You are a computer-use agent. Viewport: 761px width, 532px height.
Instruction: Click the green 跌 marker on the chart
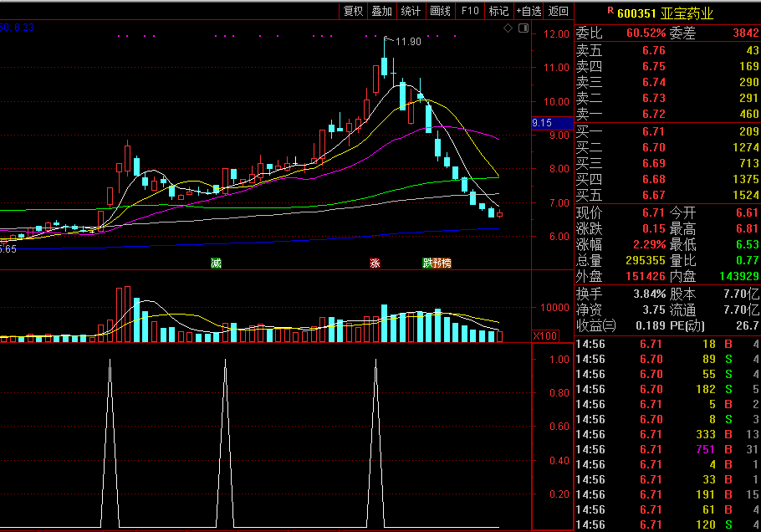point(427,263)
